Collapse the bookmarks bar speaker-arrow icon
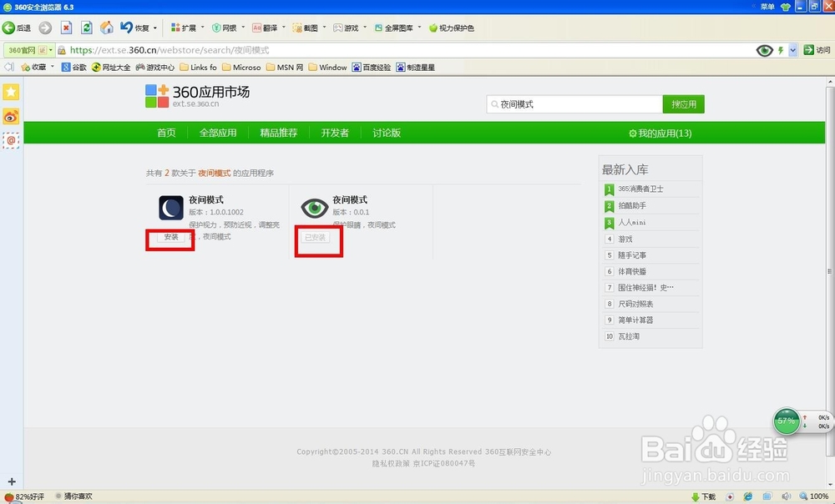835x504 pixels. 9,67
